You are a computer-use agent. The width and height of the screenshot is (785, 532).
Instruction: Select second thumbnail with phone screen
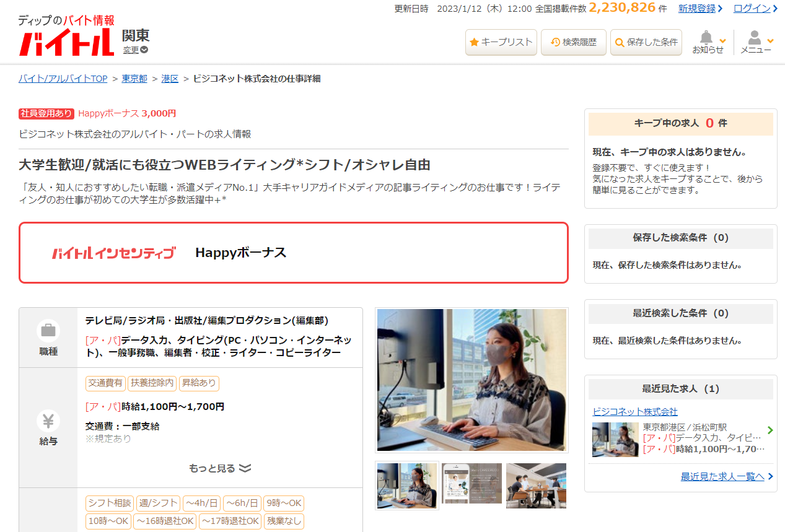(x=471, y=484)
